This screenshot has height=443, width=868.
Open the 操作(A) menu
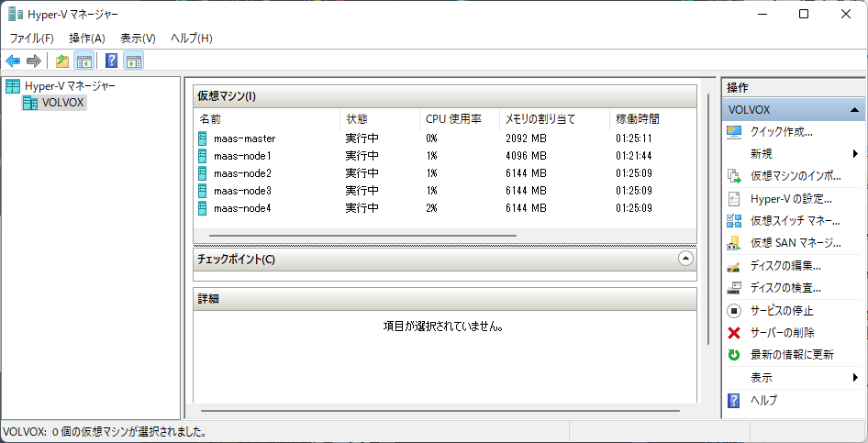pos(87,39)
